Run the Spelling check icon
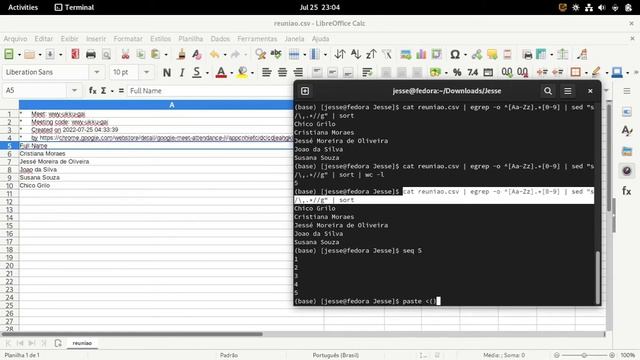 pos(276,54)
